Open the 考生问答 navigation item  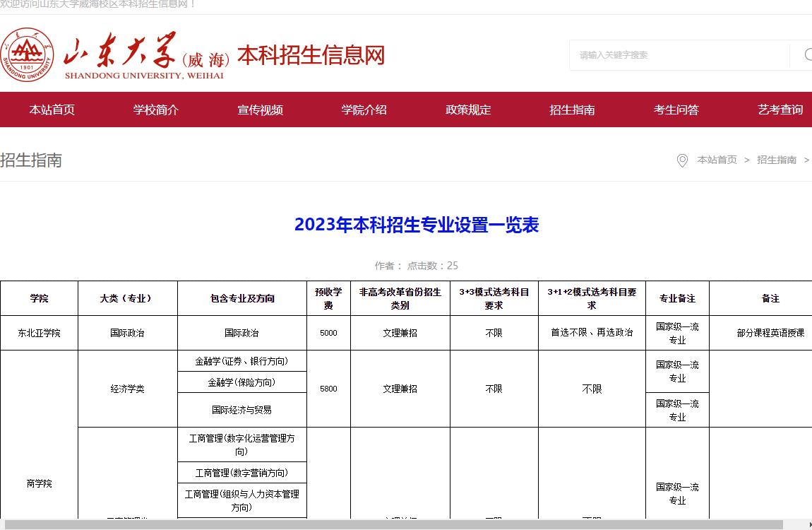[x=676, y=110]
